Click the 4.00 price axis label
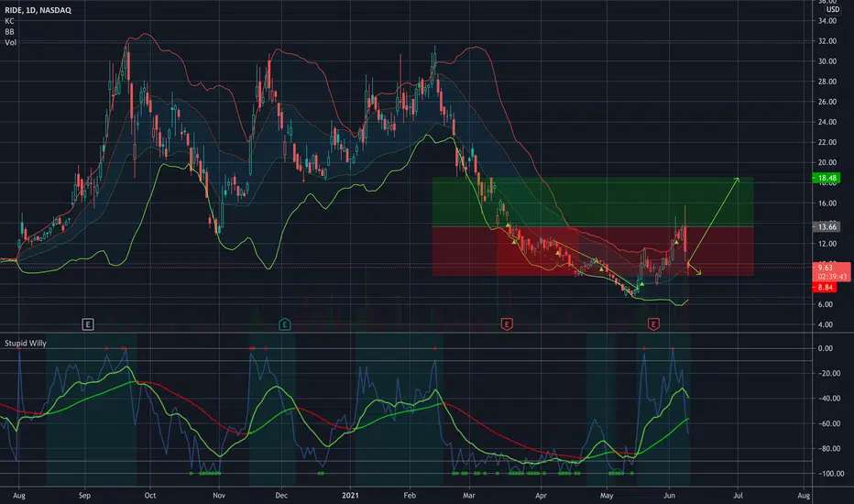The width and height of the screenshot is (854, 504). click(x=825, y=324)
